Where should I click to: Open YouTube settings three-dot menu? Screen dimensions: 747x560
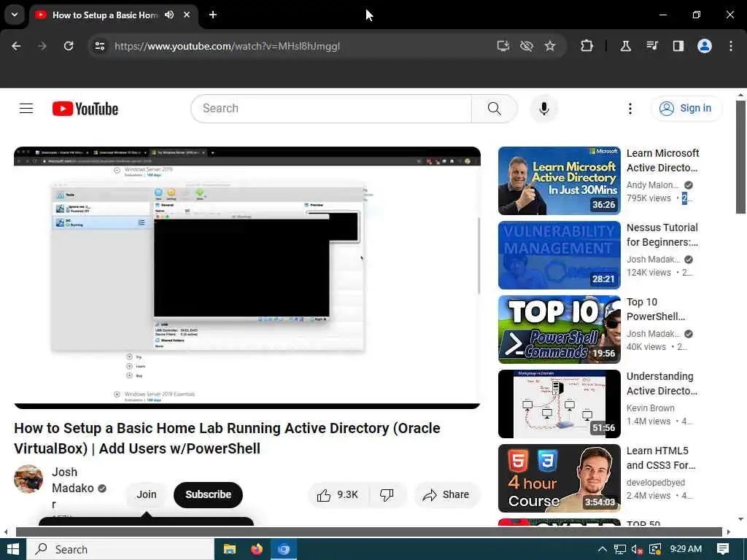[x=630, y=109]
